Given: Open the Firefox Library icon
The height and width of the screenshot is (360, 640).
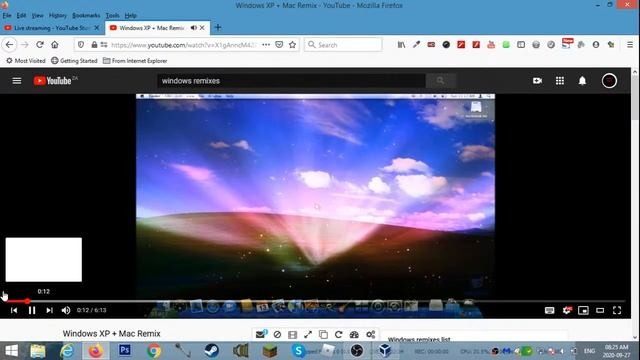Looking at the screenshot, I should tap(401, 44).
